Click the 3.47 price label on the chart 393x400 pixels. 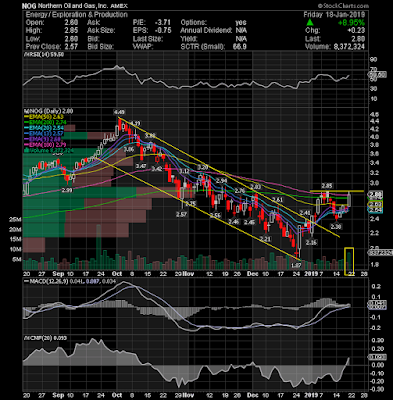[x=141, y=166]
